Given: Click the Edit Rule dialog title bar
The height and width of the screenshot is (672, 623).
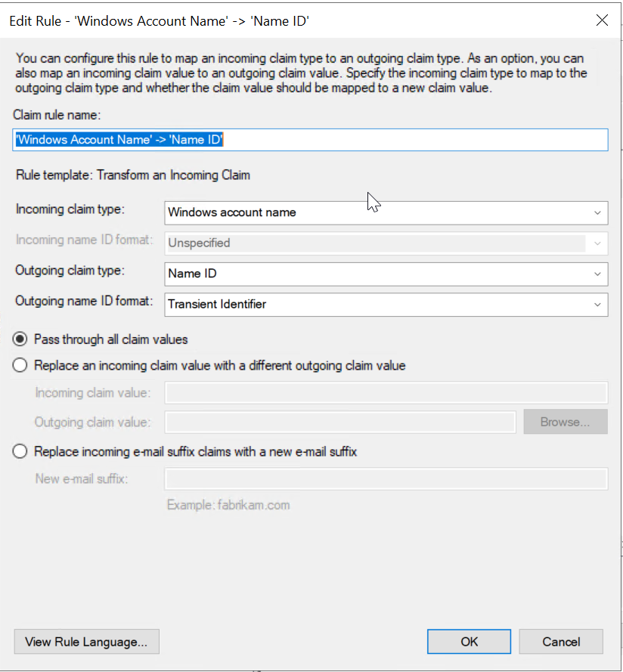Looking at the screenshot, I should point(227,21).
